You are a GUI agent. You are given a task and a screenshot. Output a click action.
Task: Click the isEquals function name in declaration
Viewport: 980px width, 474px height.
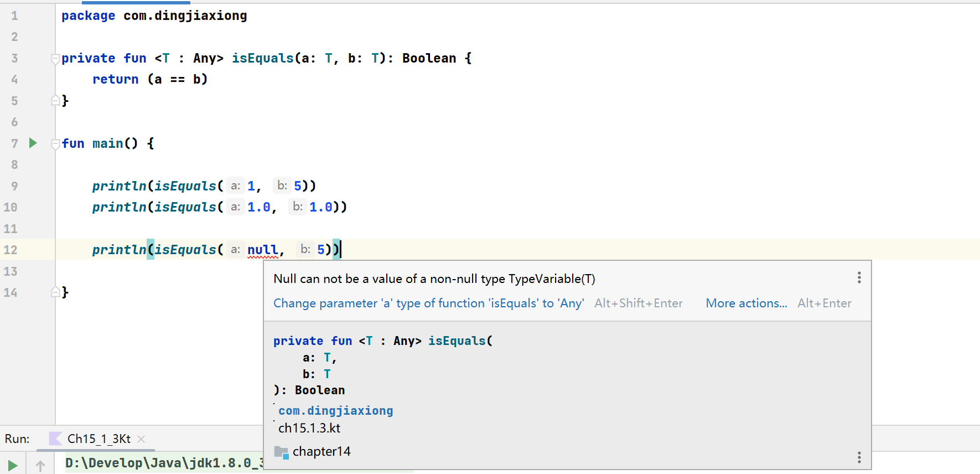point(263,58)
